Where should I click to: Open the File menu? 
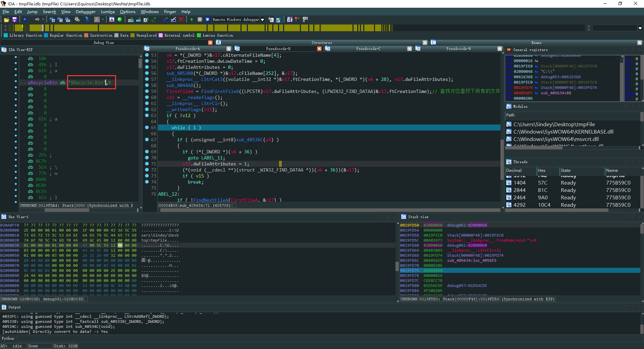tap(6, 12)
